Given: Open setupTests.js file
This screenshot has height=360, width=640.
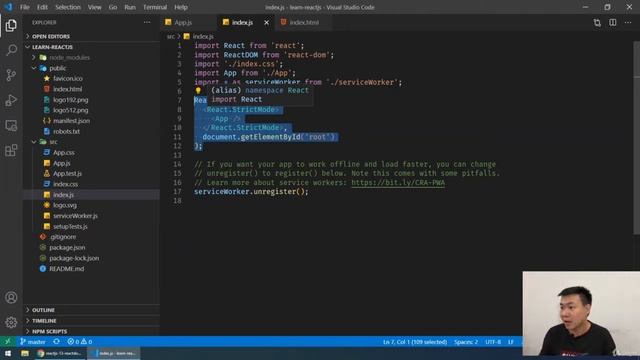Looking at the screenshot, I should [x=70, y=226].
